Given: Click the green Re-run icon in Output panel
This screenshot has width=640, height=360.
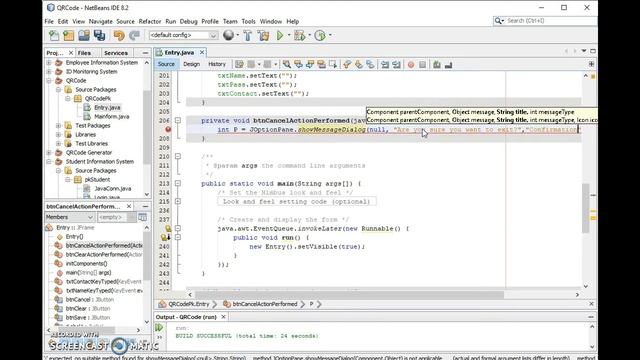Looking at the screenshot, I should pos(159,327).
